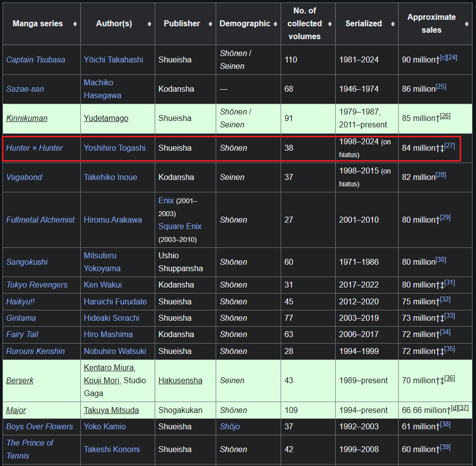Open Hakusensha publisher page
Image resolution: width=476 pixels, height=466 pixels.
[180, 380]
